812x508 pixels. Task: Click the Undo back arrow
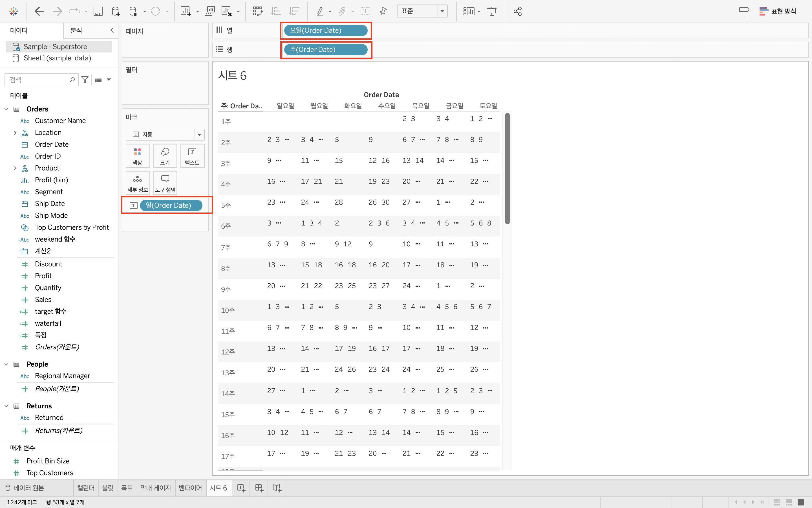(39, 11)
